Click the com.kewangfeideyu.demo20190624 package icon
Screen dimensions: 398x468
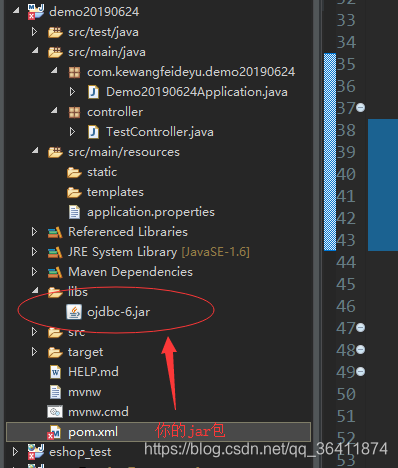(74, 72)
